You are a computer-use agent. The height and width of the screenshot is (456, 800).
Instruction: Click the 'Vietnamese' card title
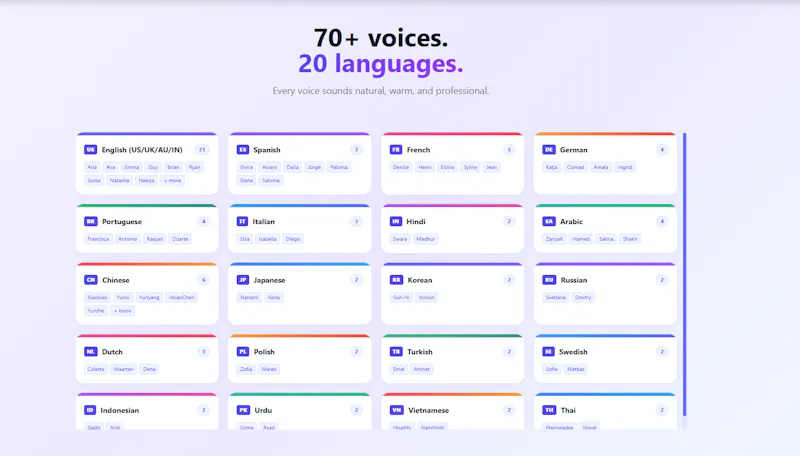pos(429,410)
